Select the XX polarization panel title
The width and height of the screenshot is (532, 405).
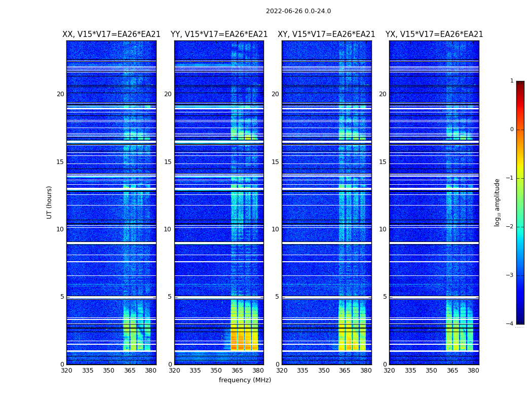tap(111, 34)
